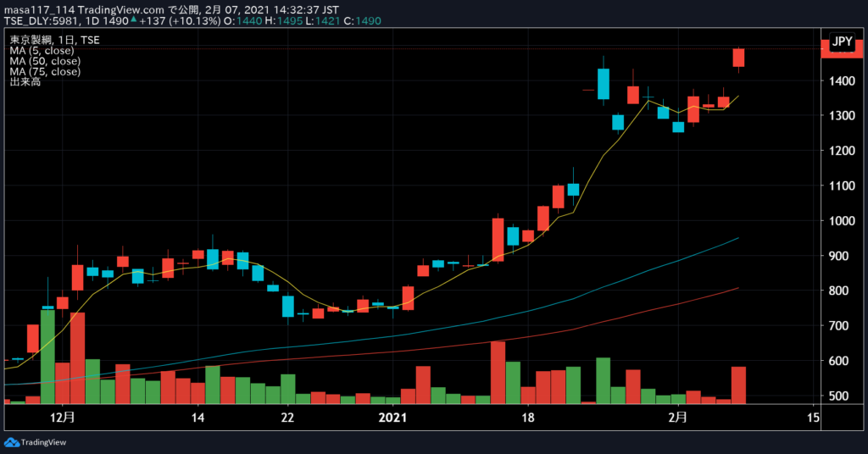Viewport: 868px width, 454px height.
Task: Click the 1300 price axis label
Action: click(842, 115)
